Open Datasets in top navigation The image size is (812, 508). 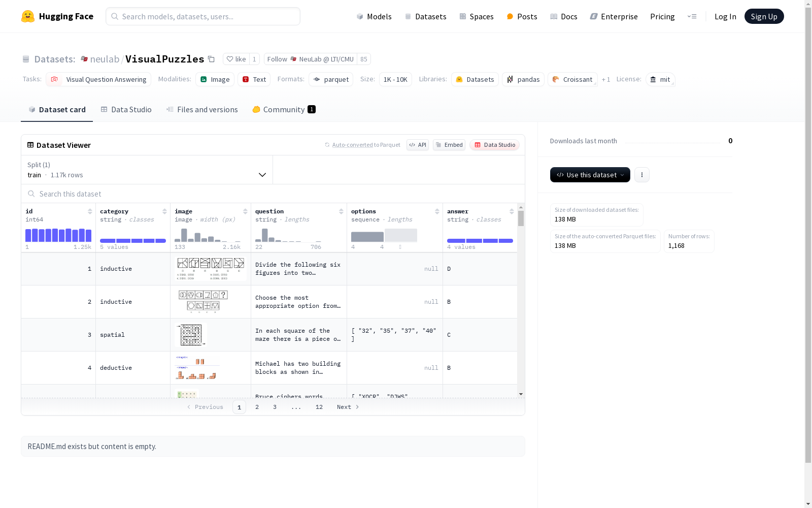click(x=425, y=16)
